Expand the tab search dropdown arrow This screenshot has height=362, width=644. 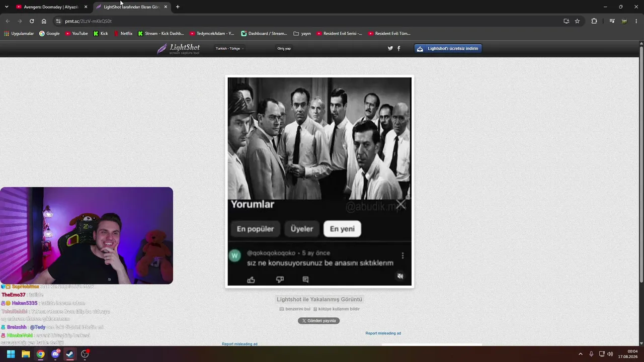coord(7,7)
